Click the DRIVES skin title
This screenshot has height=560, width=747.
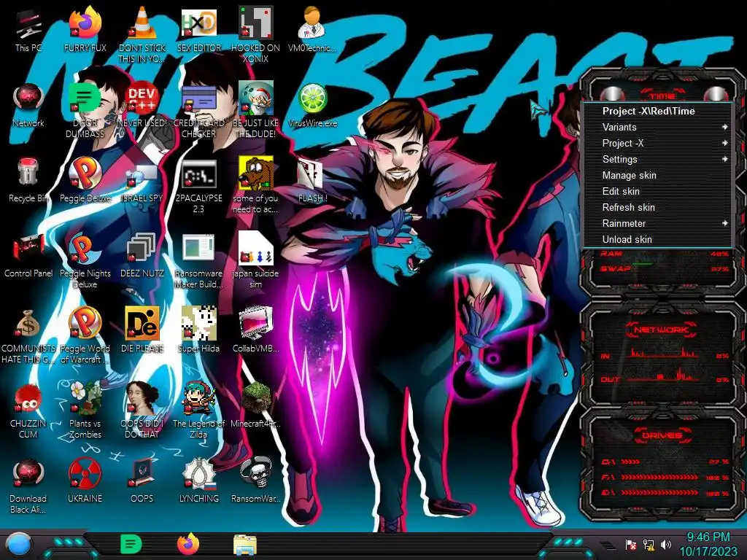coord(661,435)
